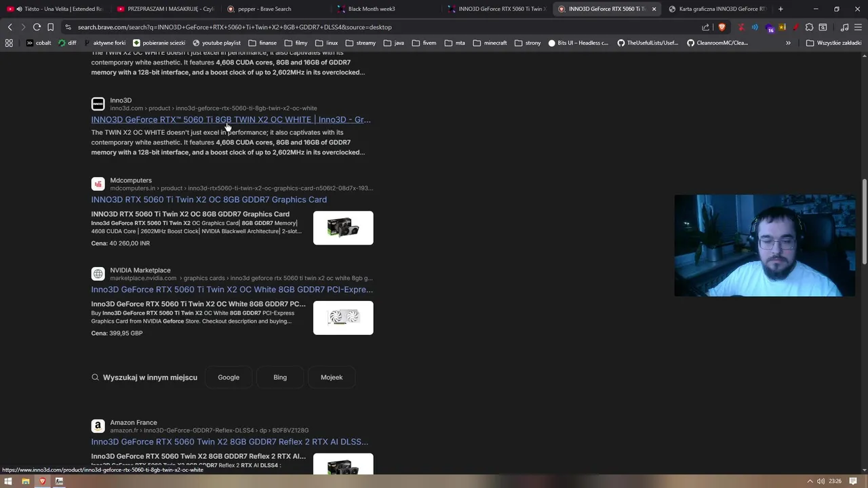Show hidden tray icons chevron
Viewport: 868px width, 488px height.
tap(809, 481)
